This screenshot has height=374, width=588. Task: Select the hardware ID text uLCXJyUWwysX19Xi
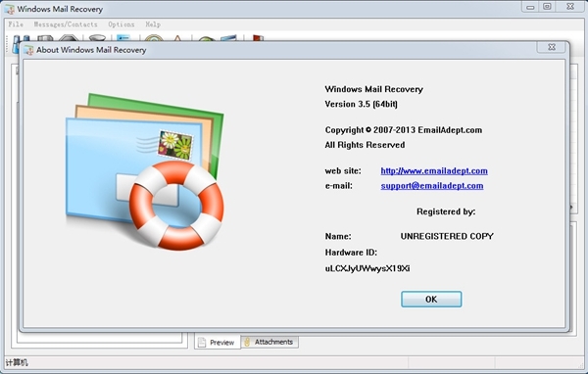pos(367,268)
